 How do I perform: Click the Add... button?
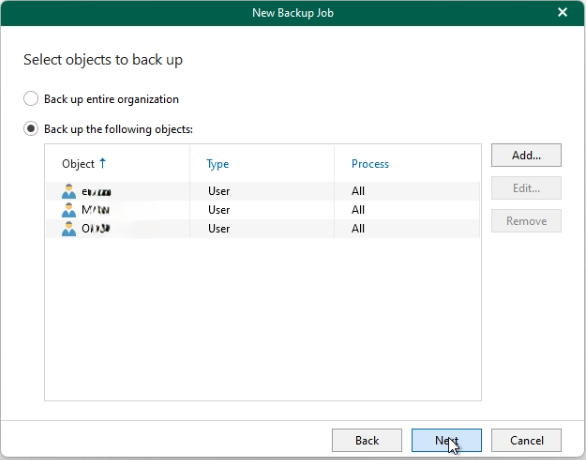(526, 155)
